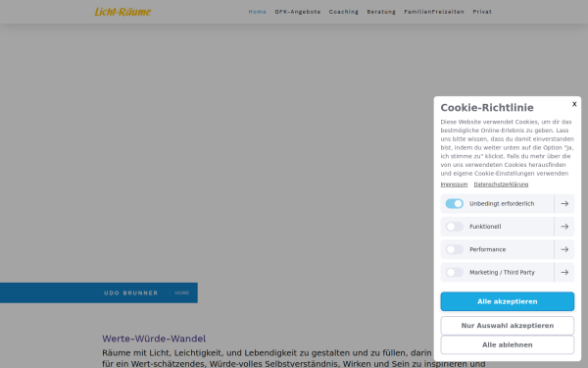Image resolution: width=588 pixels, height=368 pixels.
Task: Expand Marketing / Third Party details arrow
Action: pos(564,272)
